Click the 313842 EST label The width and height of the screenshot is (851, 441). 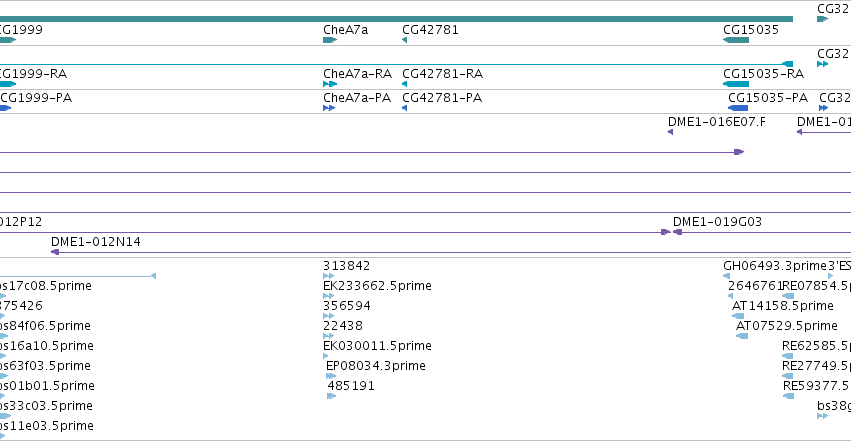346,266
